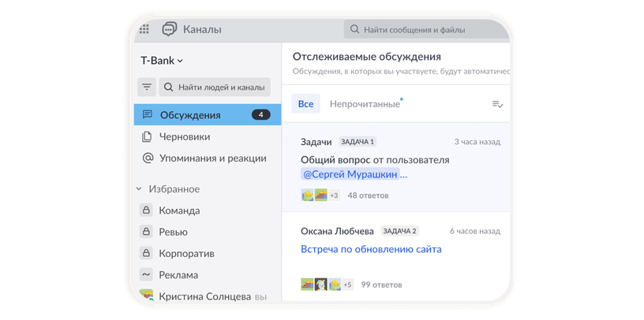Click the Обсуждения message icon in sidebar

(147, 114)
